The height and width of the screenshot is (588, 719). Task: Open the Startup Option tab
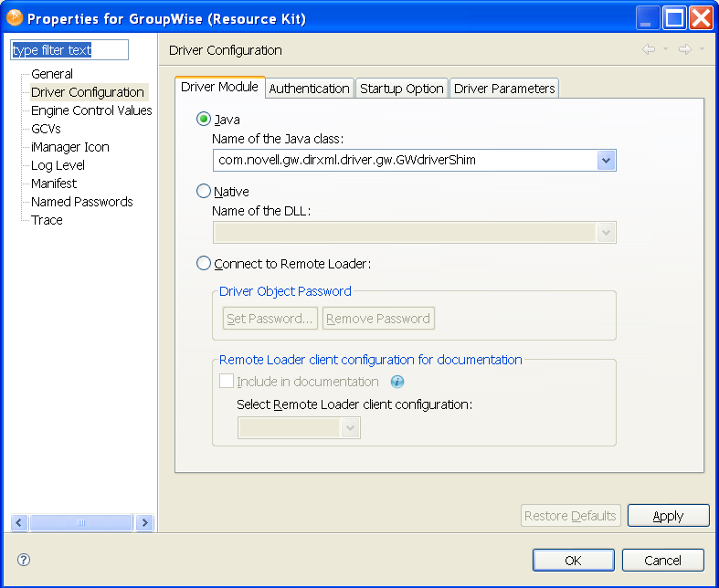tap(401, 89)
